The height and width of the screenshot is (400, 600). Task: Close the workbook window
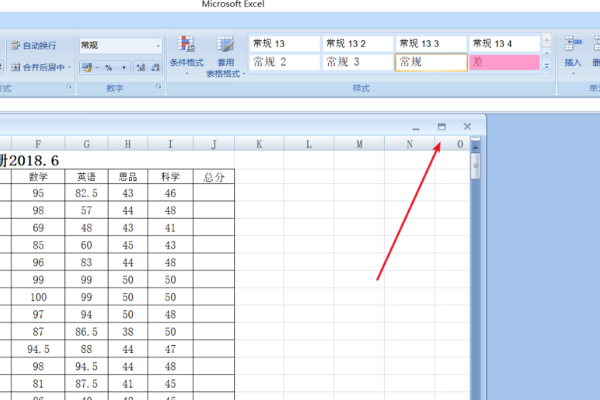(467, 127)
